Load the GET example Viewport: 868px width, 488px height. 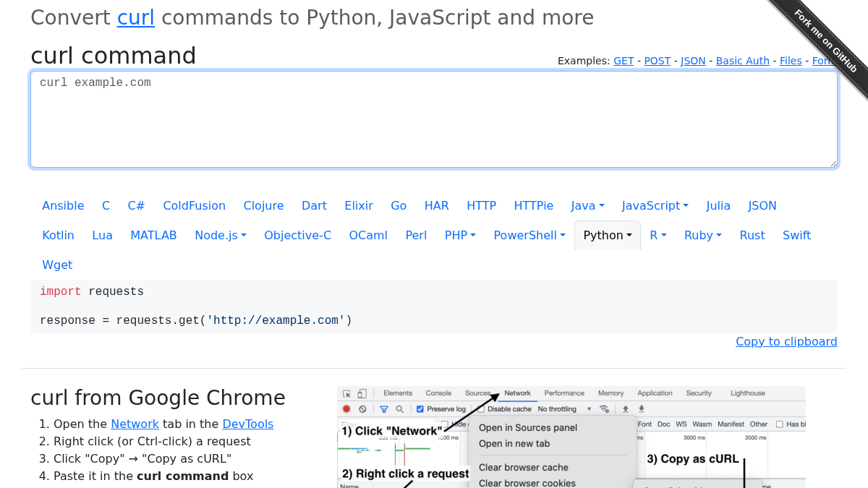[x=624, y=61]
